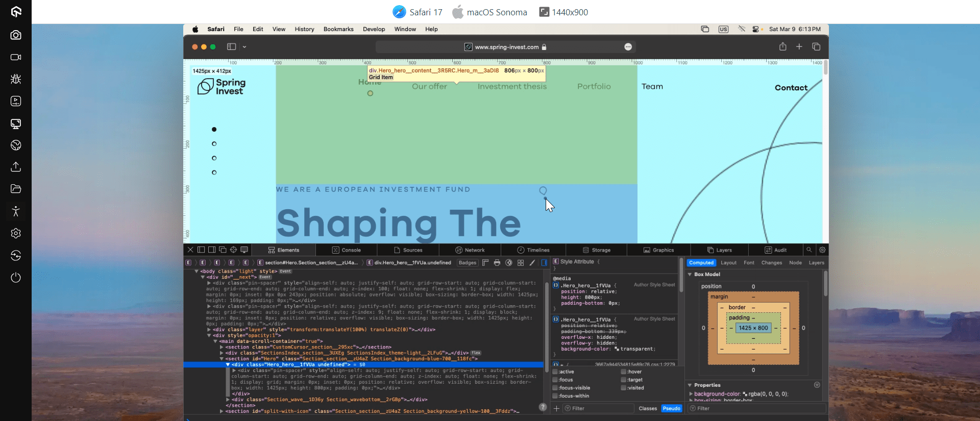Expand the layer div node
980x421 pixels.
pyautogui.click(x=209, y=330)
